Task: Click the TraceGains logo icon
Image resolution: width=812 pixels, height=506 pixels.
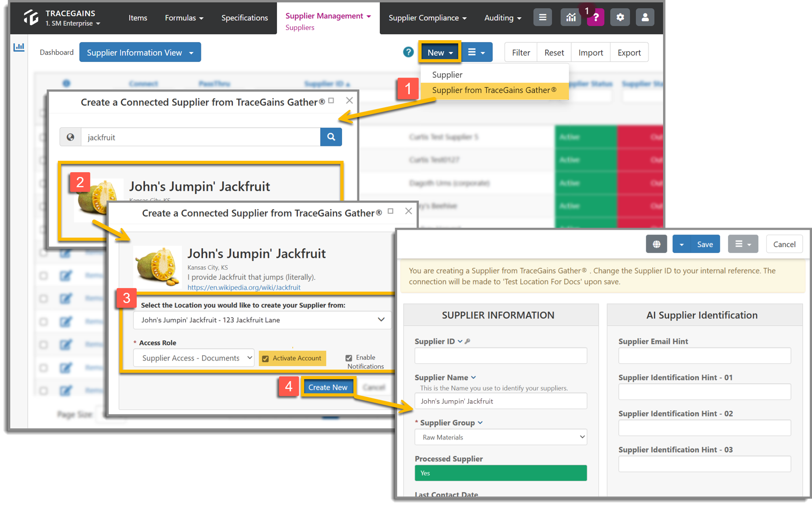Action: 31,17
